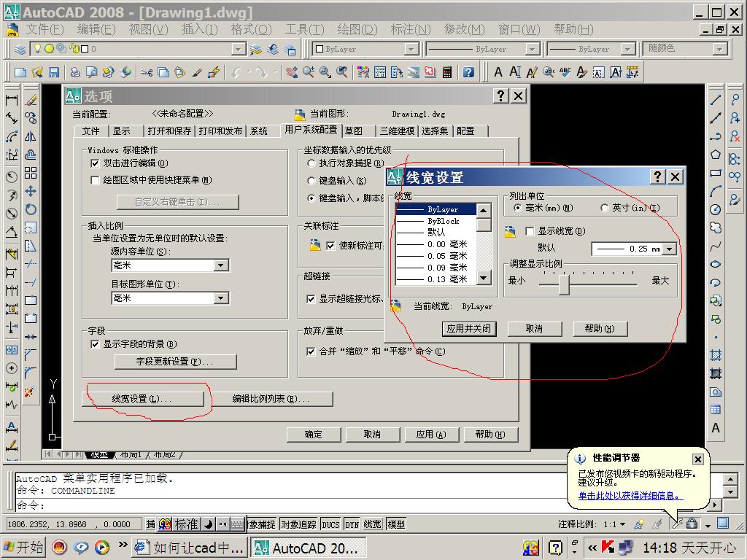The height and width of the screenshot is (560, 747).
Task: Click 应用并关闭 in lineweight dialog
Action: [469, 329]
